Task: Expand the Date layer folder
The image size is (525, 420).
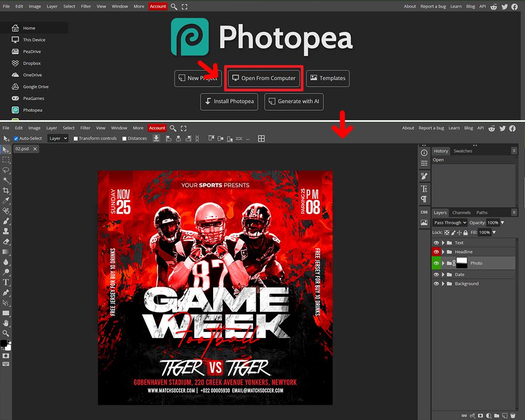Action: (x=443, y=274)
